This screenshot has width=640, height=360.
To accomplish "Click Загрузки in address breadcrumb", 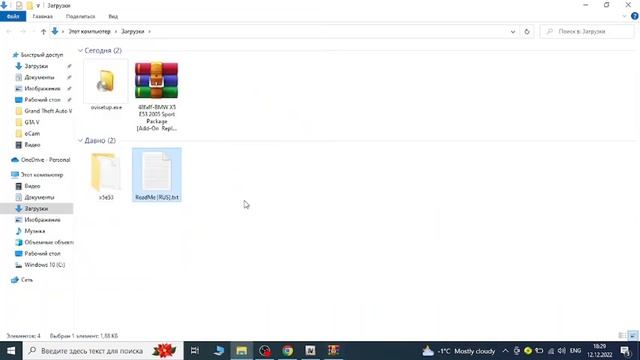I will 133,31.
